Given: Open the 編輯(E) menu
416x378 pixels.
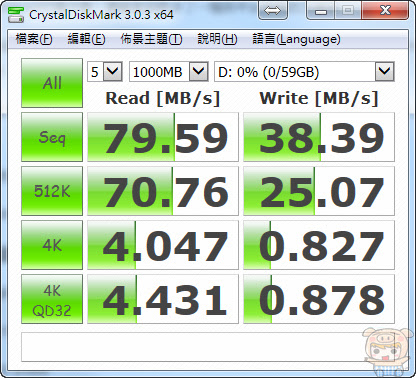Looking at the screenshot, I should tap(86, 39).
